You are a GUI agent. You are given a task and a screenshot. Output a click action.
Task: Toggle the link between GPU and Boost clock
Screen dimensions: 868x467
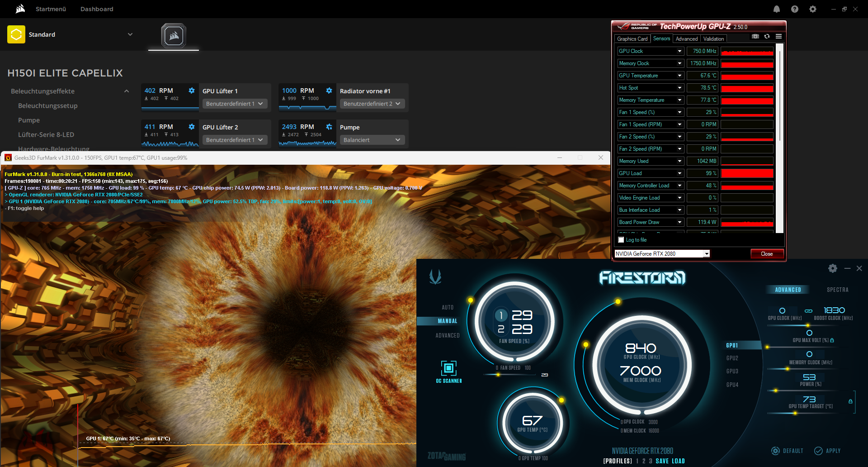(x=808, y=310)
